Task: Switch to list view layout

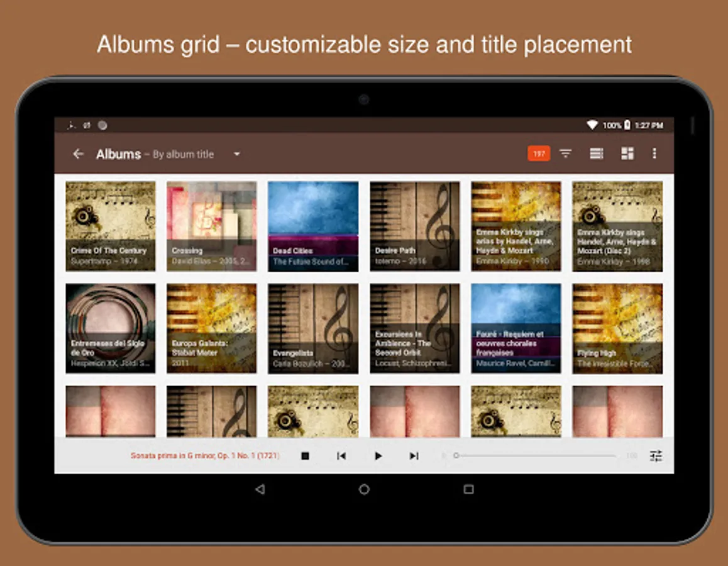Action: (596, 153)
